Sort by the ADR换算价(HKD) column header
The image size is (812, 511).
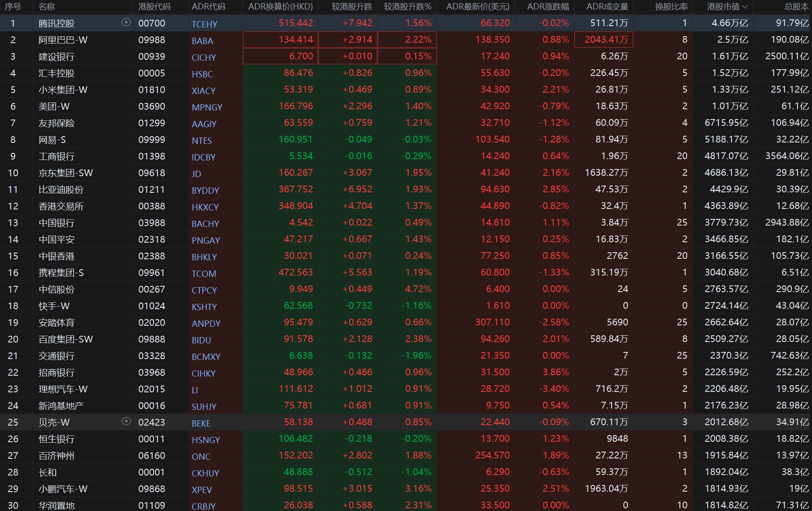[281, 7]
